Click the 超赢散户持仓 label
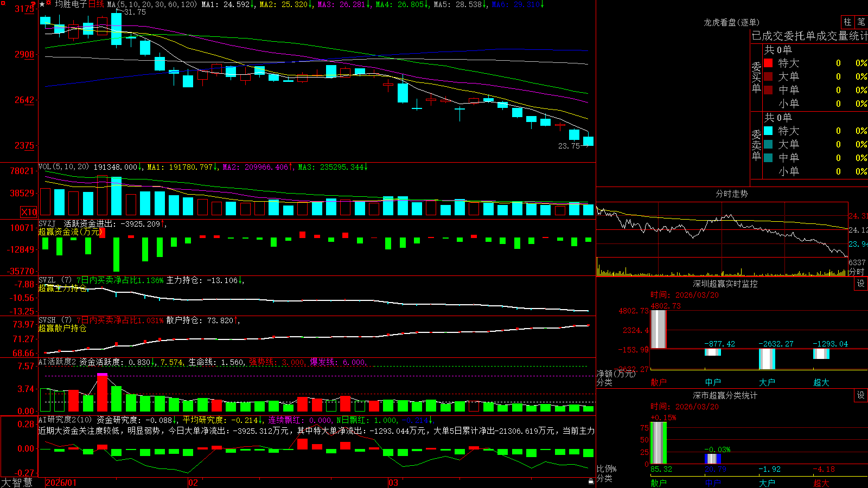Image resolution: width=868 pixels, height=488 pixels. [x=62, y=328]
